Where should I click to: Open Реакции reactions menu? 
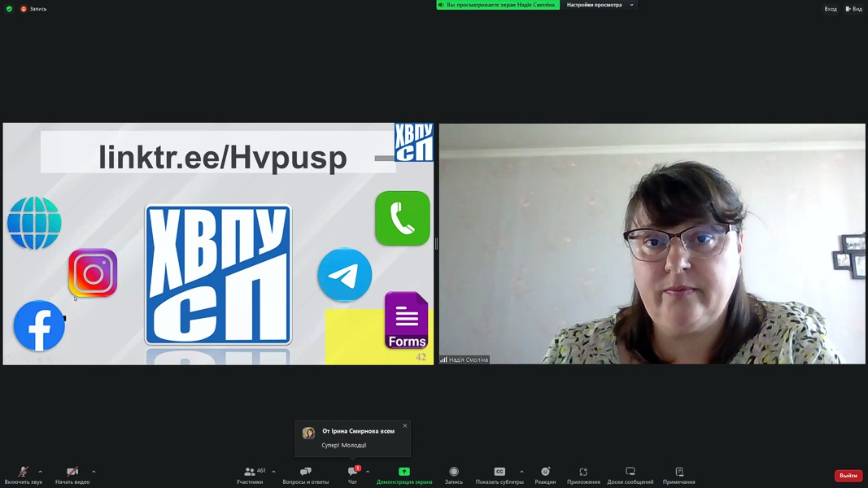(x=545, y=475)
